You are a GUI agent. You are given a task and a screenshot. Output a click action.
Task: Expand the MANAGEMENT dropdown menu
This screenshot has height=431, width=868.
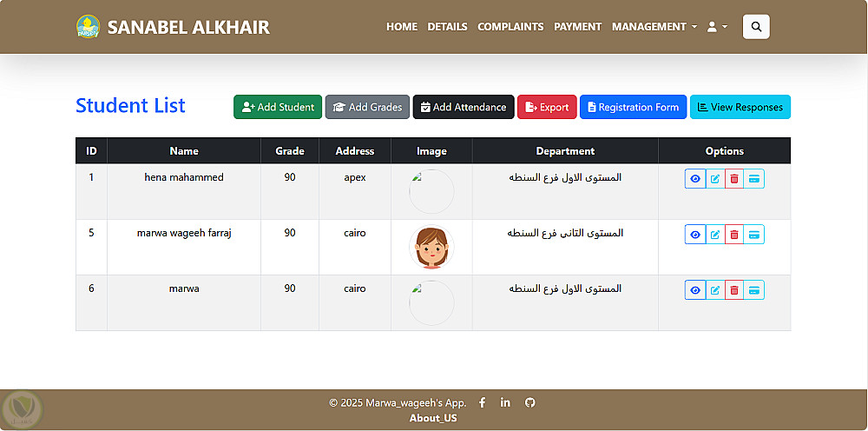tap(654, 27)
